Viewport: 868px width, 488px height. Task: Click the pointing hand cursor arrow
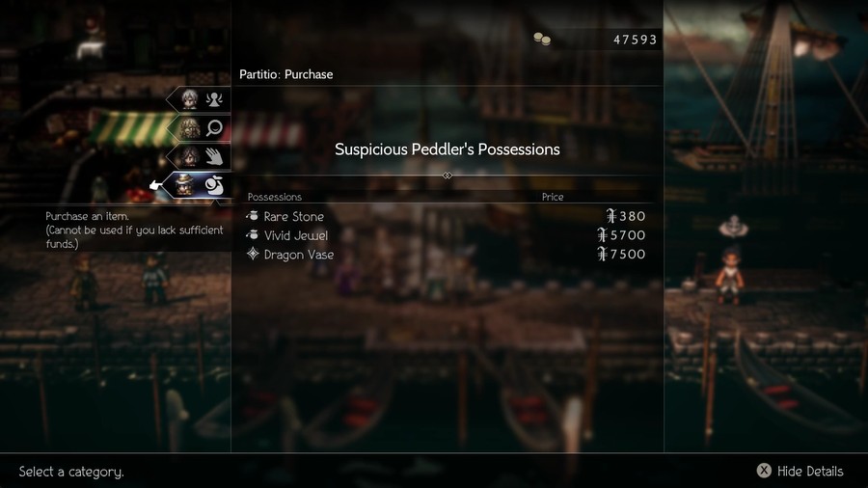click(x=155, y=185)
